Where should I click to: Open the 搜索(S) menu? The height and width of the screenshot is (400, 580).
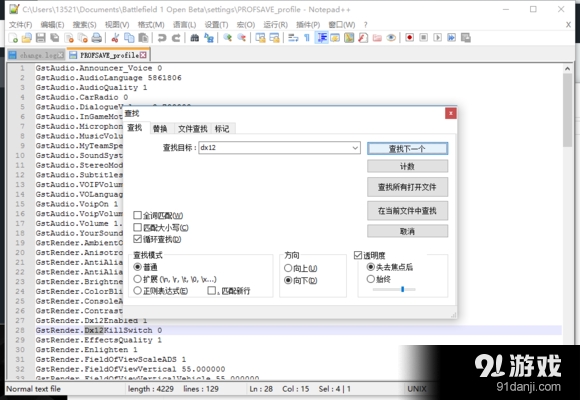84,25
